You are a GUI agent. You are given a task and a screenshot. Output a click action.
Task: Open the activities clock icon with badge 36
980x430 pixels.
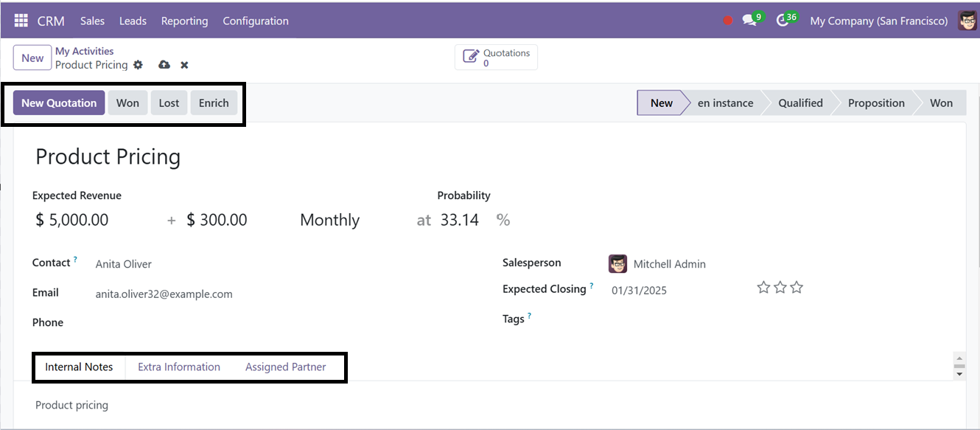(784, 21)
